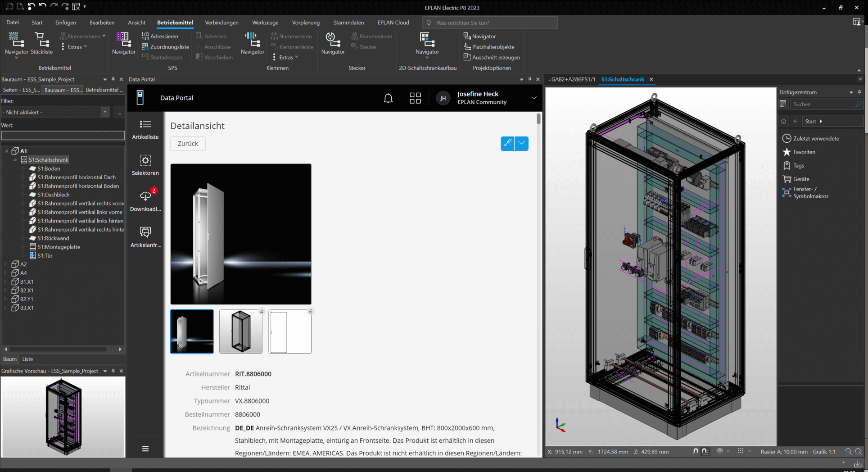
Task: Open Artikelliste in Data Portal sidebar
Action: 145,130
